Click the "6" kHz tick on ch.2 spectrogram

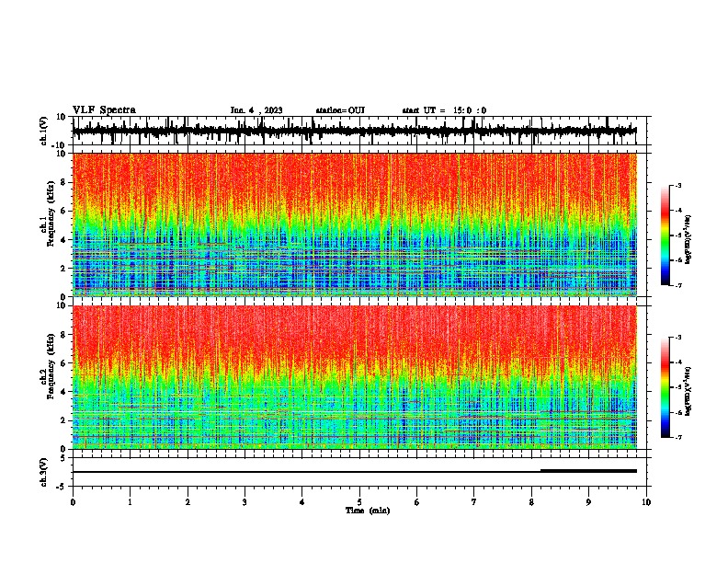[63, 363]
